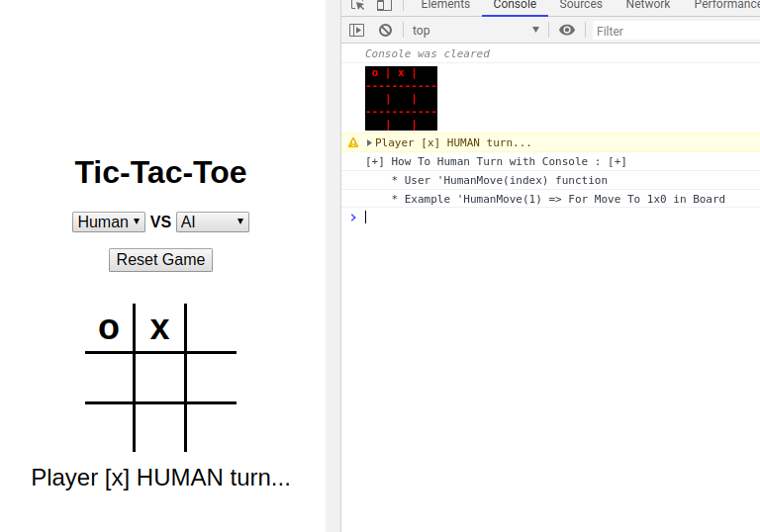This screenshot has height=532, width=760.
Task: Mark the empty center board cell
Action: [160, 378]
